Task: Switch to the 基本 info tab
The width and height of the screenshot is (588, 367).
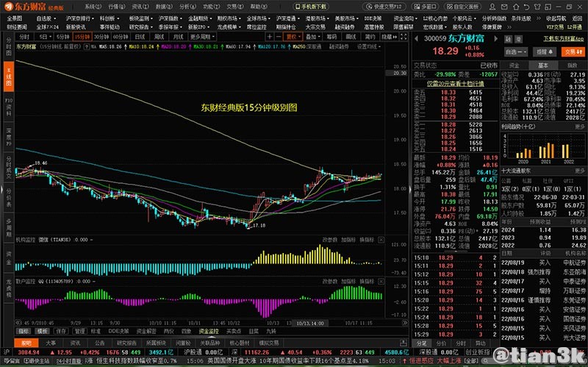Action: pos(543,65)
